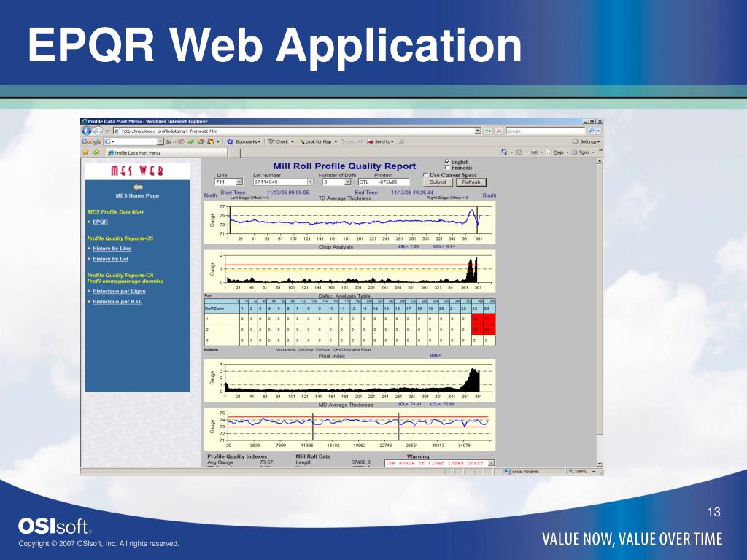
Task: Click the browser Forward arrow button
Action: (x=98, y=131)
